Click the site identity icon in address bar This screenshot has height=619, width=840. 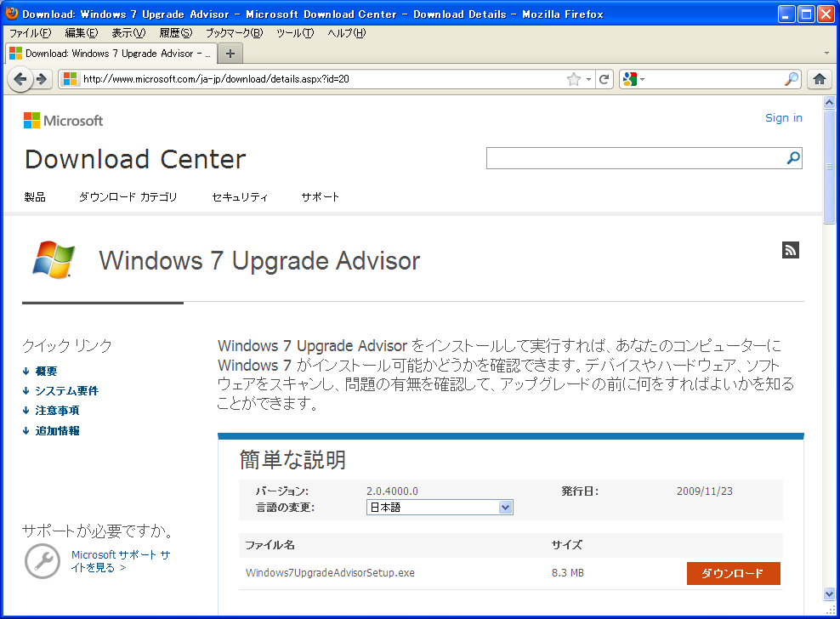(x=71, y=79)
